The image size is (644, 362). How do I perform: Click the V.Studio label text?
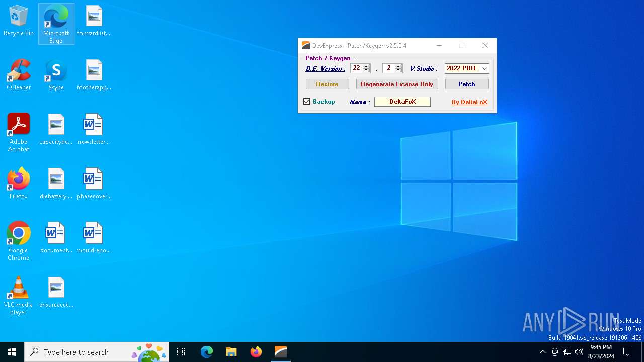click(x=424, y=69)
